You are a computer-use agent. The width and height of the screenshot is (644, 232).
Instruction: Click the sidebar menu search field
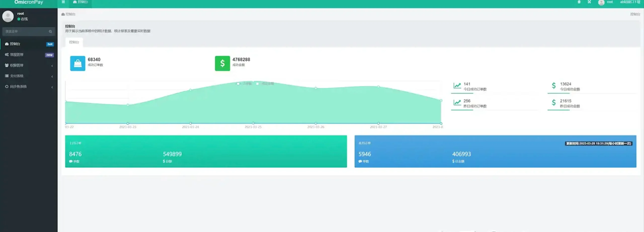(x=25, y=31)
